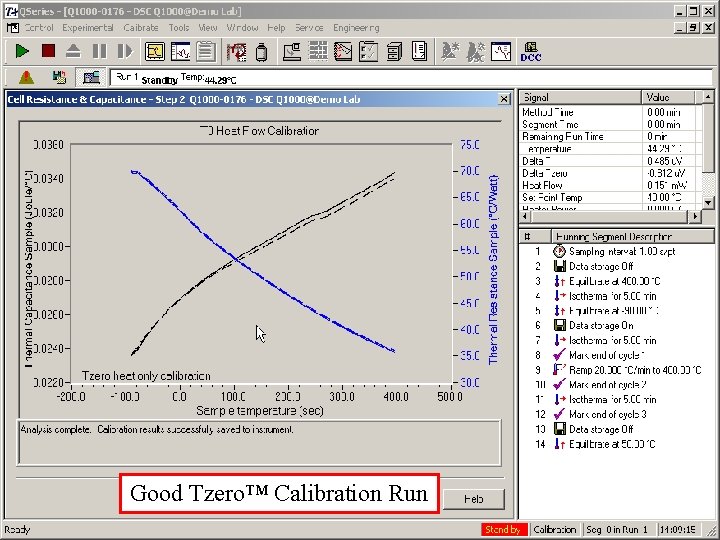
Task: Select segment 1 Sampling interval row
Action: click(x=615, y=252)
